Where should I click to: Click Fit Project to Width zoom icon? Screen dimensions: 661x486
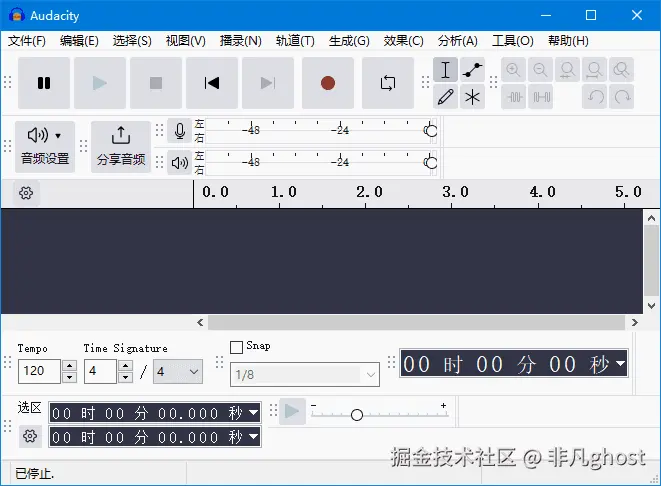pos(594,70)
